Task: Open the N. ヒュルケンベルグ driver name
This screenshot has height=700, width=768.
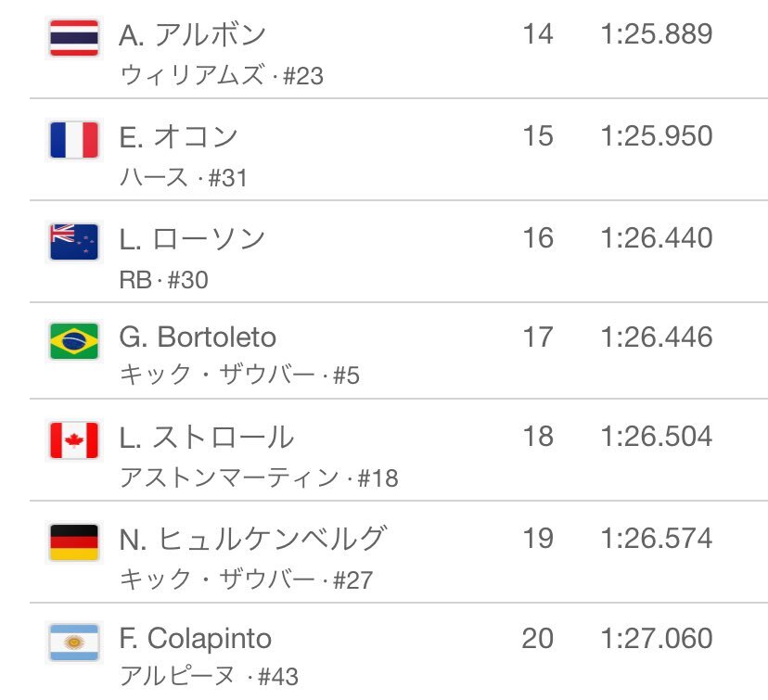Action: (252, 539)
